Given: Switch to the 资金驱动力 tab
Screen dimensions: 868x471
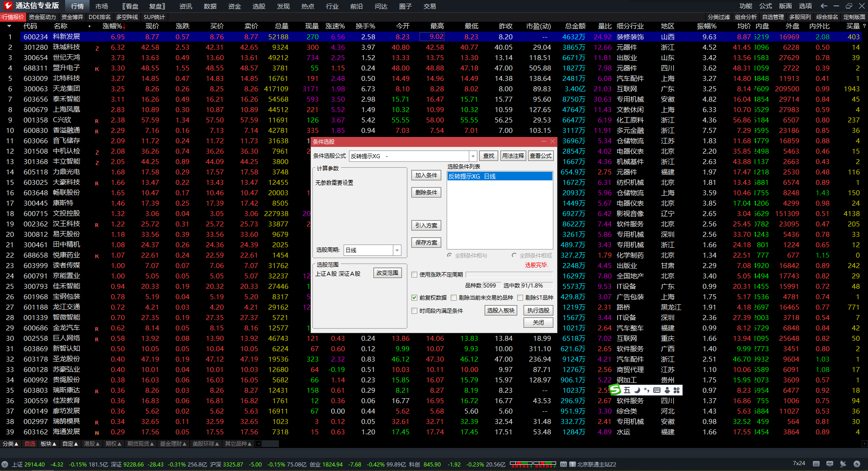Looking at the screenshot, I should 42,17.
